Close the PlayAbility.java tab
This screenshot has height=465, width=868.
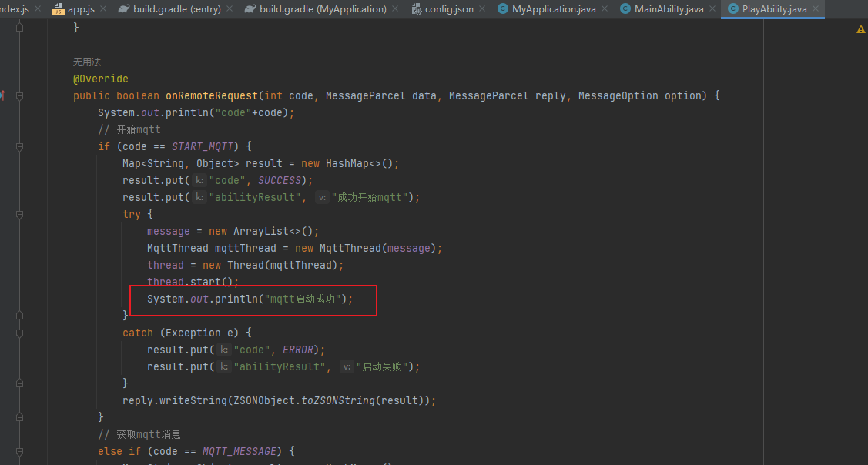click(x=815, y=9)
